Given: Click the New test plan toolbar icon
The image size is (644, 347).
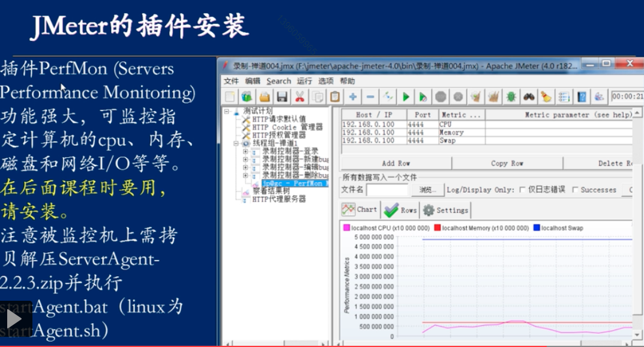Looking at the screenshot, I should [230, 97].
